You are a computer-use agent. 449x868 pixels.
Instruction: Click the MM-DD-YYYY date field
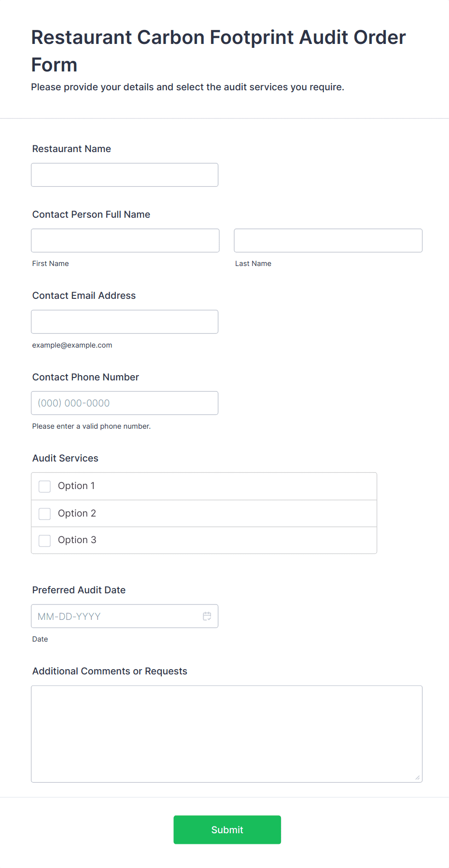click(x=116, y=616)
